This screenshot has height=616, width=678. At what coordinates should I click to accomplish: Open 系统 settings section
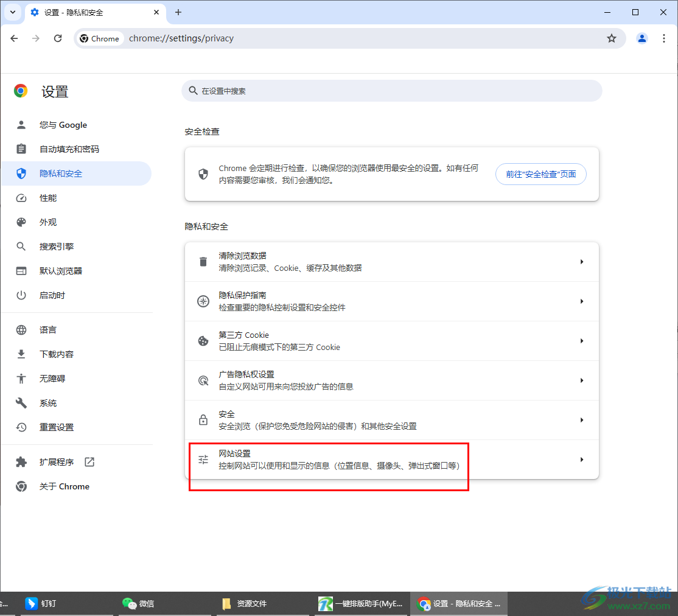point(76,403)
